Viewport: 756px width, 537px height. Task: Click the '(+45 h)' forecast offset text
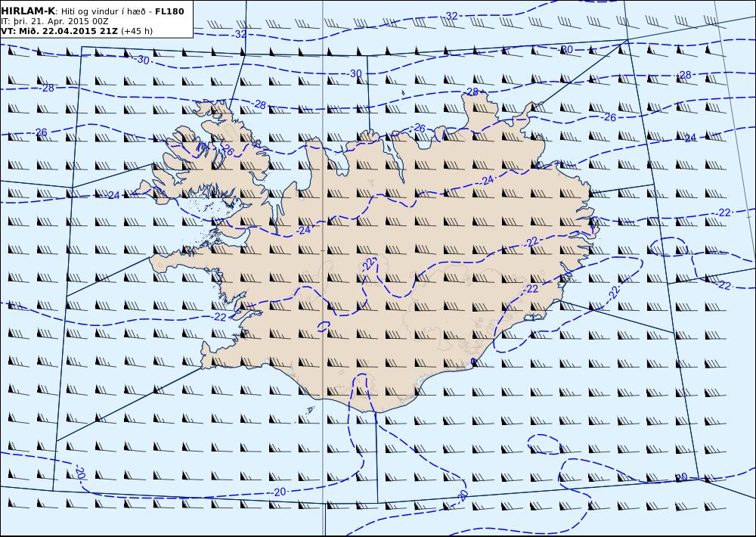(x=137, y=31)
